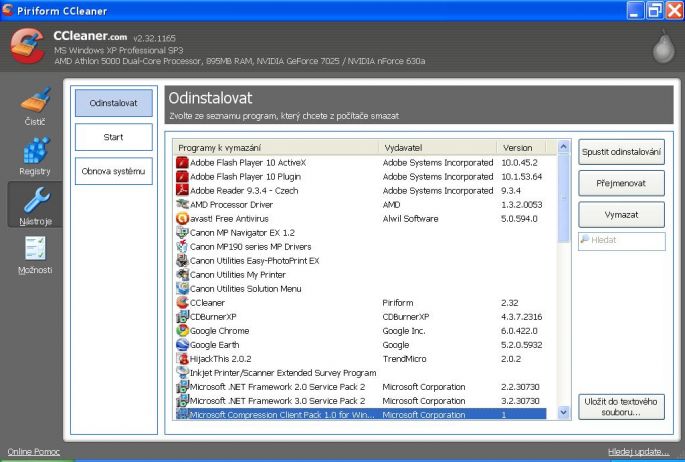Image resolution: width=685 pixels, height=462 pixels.
Task: Select the CDBurnerXP program name
Action: [x=213, y=317]
